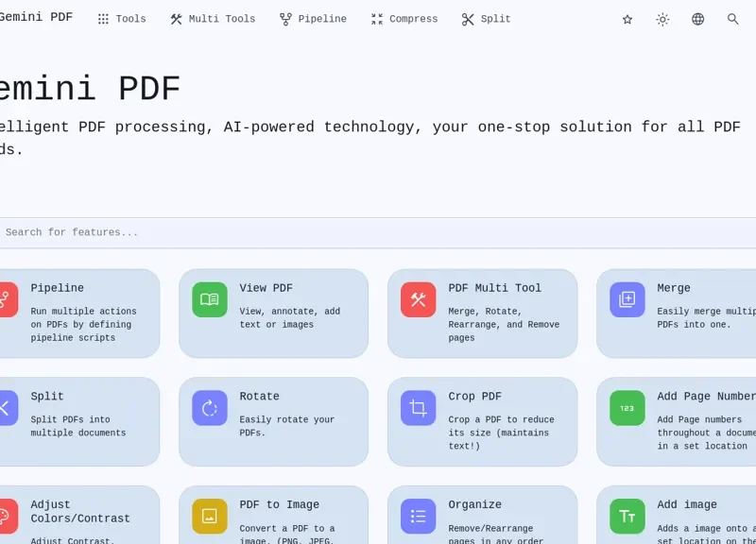Click the yellow PDF to Image icon
This screenshot has height=544, width=756.
[x=210, y=517]
